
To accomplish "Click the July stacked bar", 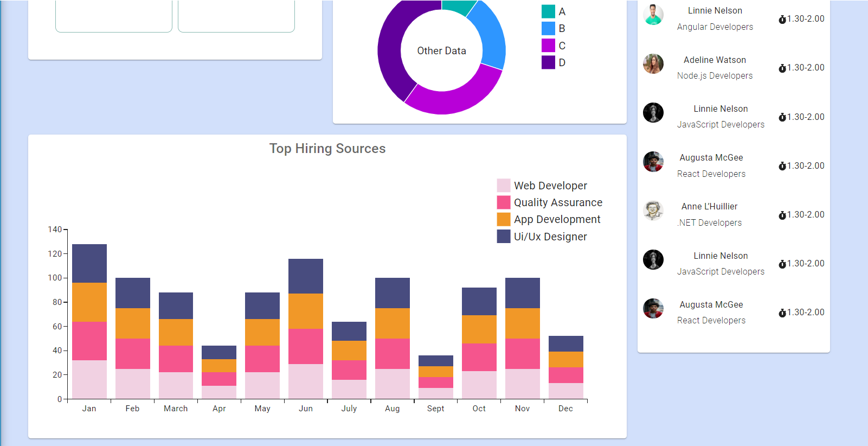I will click(x=349, y=360).
